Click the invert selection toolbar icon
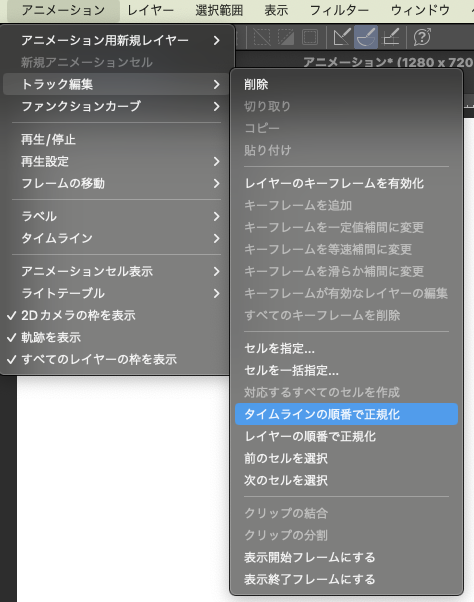The image size is (474, 602). [286, 37]
